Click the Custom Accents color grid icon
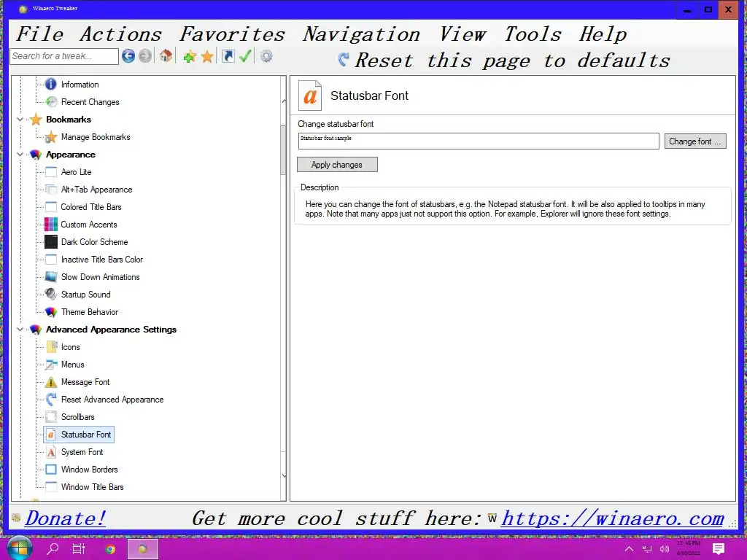The height and width of the screenshot is (560, 747). (51, 225)
